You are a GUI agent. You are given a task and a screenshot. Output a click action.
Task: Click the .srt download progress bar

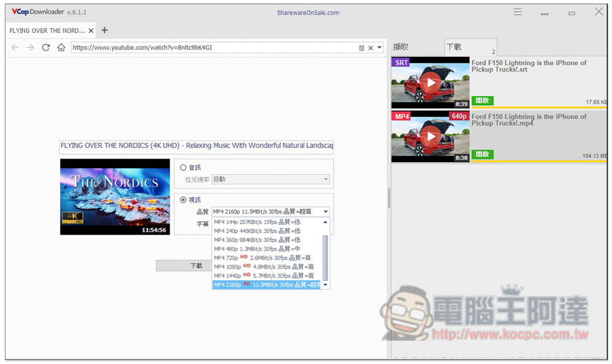pyautogui.click(x=539, y=108)
